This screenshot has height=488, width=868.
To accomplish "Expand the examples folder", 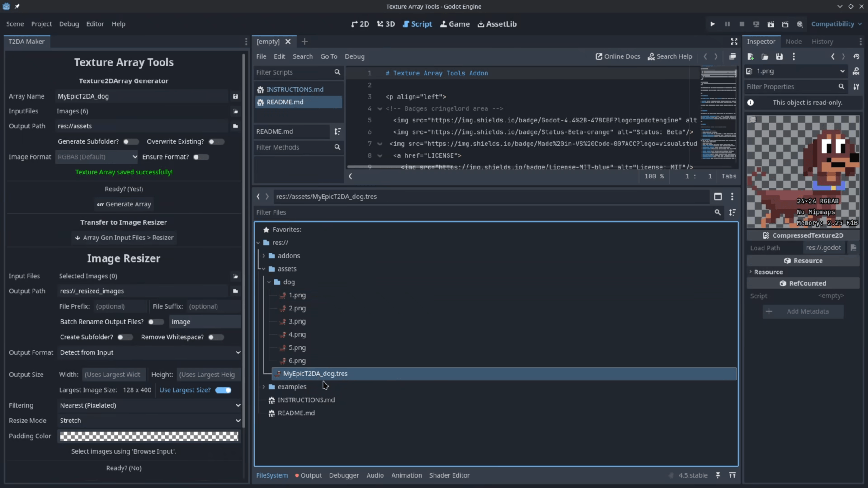I will tap(264, 387).
